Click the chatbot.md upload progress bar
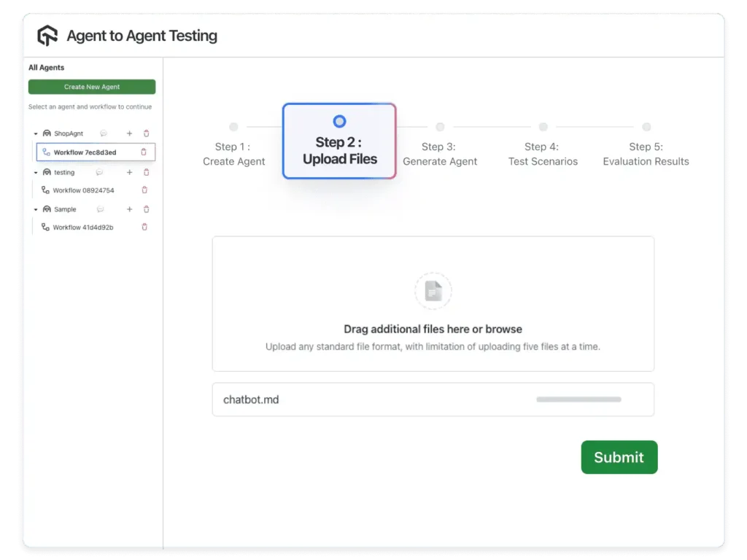Screen dimensions: 747x560 578,400
